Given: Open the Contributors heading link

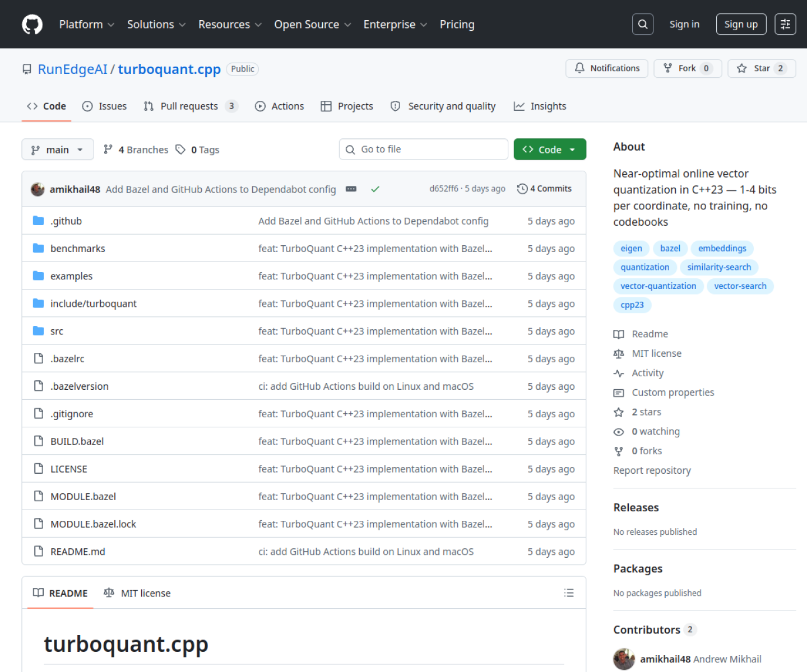Looking at the screenshot, I should [x=655, y=630].
